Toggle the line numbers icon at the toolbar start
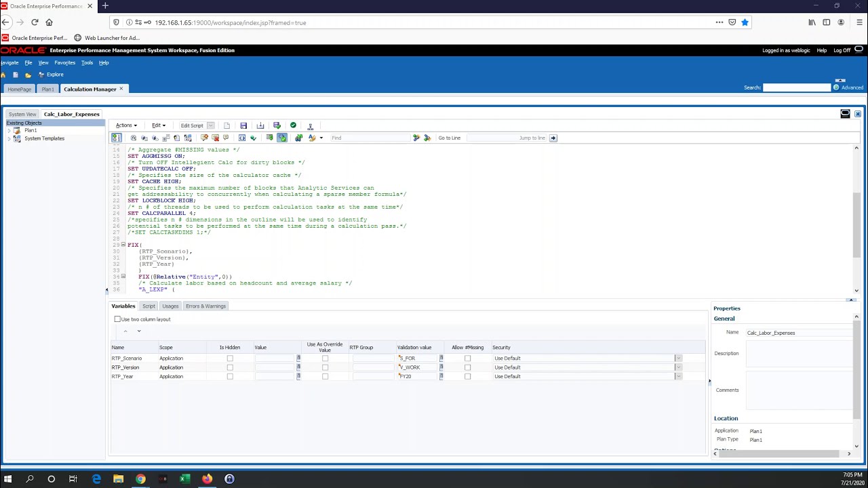The image size is (868, 488). (x=116, y=138)
